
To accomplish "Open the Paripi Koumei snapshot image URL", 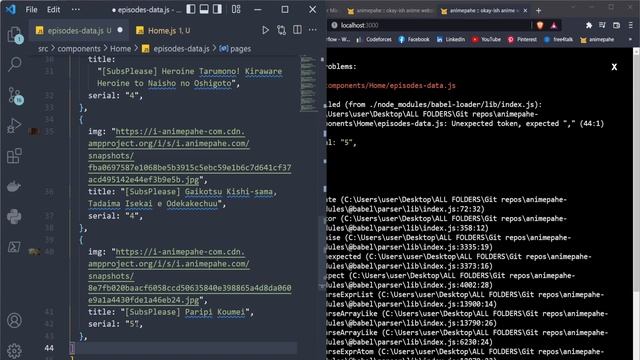I will tap(190, 276).
